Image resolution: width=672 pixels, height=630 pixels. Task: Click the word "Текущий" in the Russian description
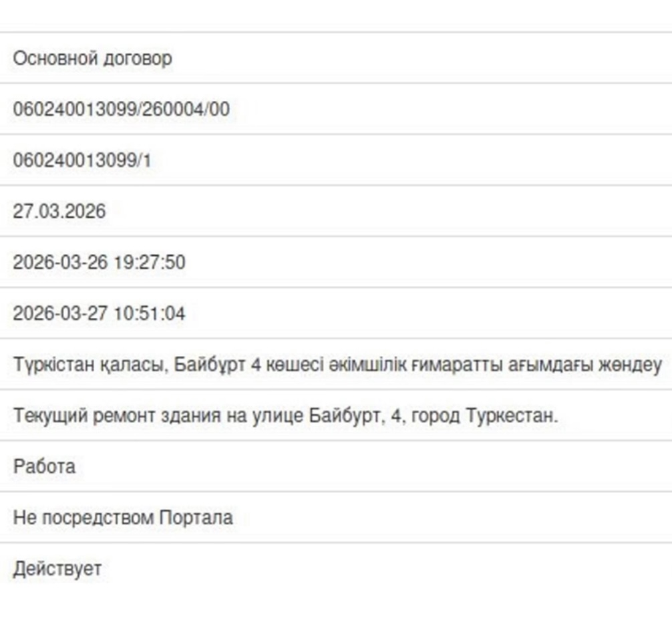click(49, 416)
